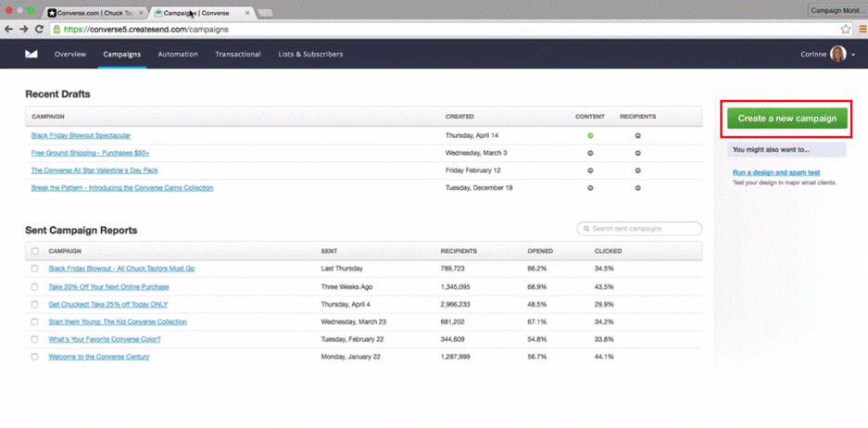Click the Search sent campaigns field
This screenshot has width=868, height=428.
[639, 229]
